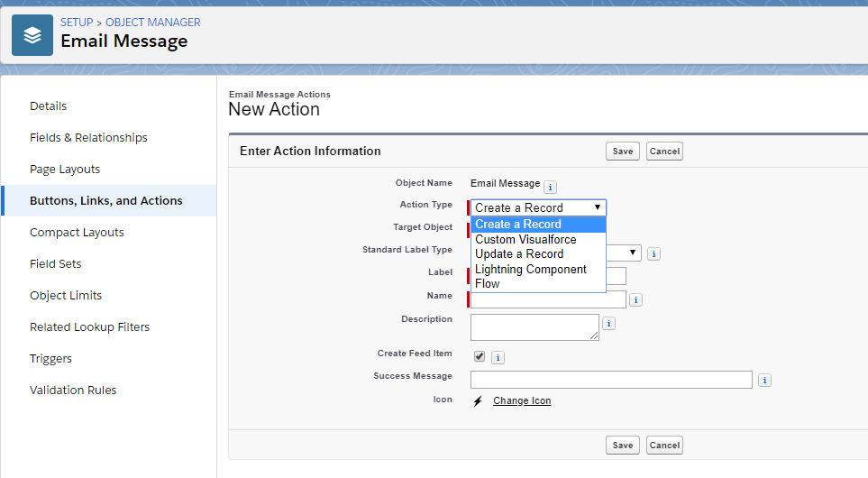
Task: Click the lightning bolt action icon
Action: point(479,401)
